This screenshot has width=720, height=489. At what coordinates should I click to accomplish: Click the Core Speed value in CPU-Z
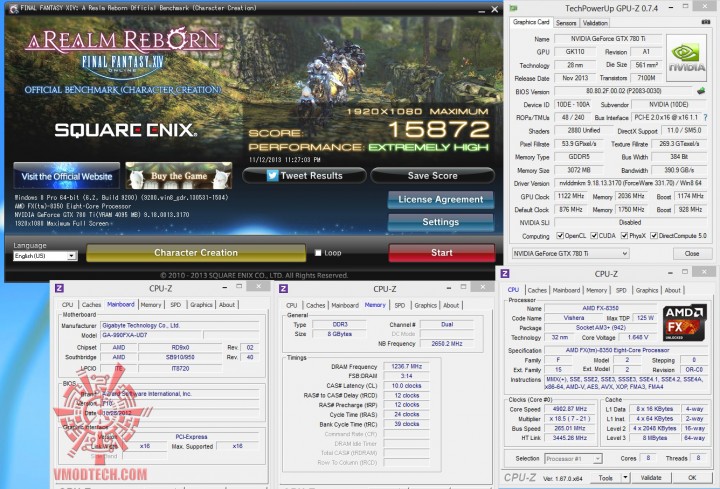569,409
